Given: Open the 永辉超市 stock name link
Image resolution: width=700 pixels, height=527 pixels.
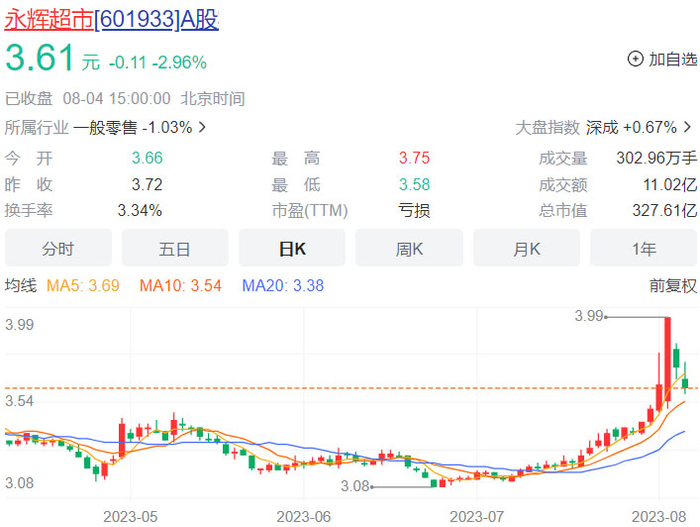Looking at the screenshot, I should [x=49, y=20].
